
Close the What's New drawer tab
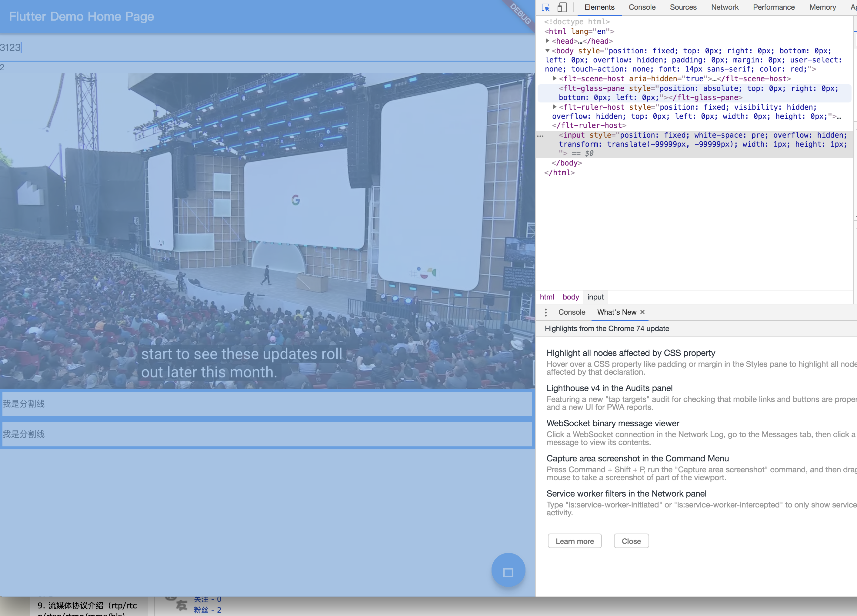point(642,312)
